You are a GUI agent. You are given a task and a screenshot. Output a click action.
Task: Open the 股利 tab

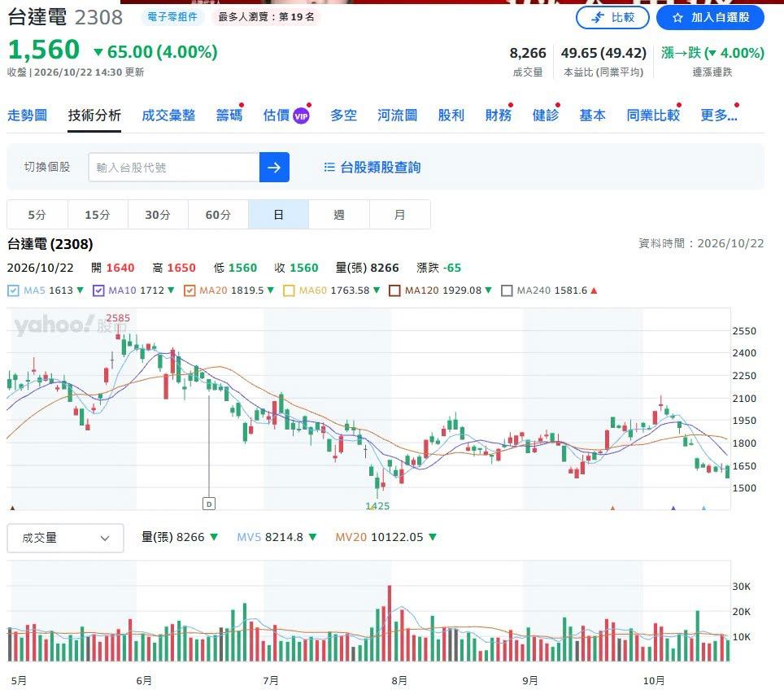(451, 115)
